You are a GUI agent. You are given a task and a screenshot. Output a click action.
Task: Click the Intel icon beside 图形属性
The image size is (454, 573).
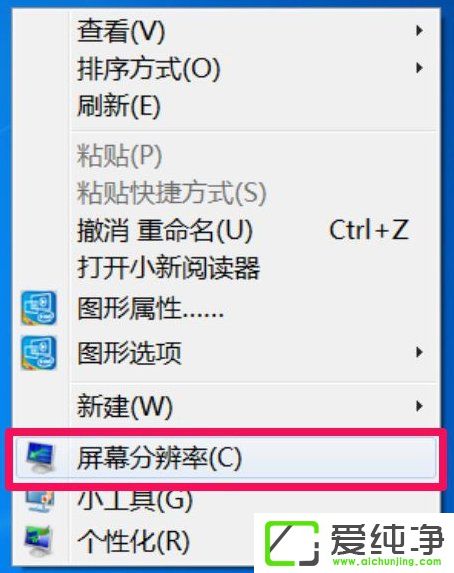pyautogui.click(x=39, y=308)
